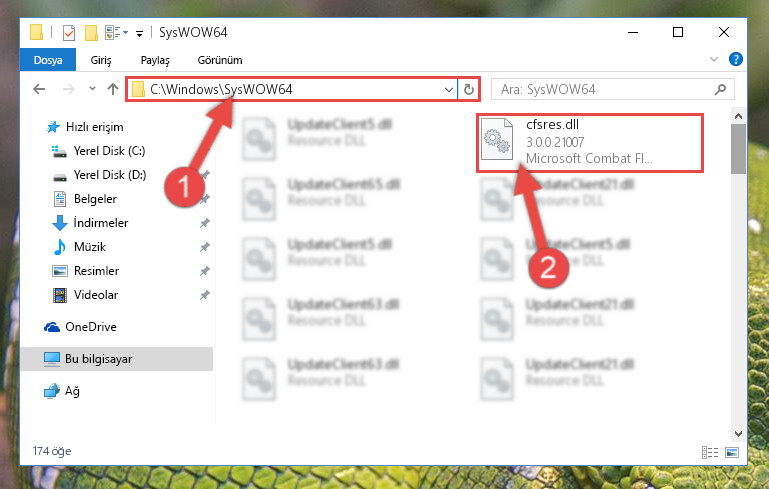Click the Properties quick access toolbar icon

69,33
